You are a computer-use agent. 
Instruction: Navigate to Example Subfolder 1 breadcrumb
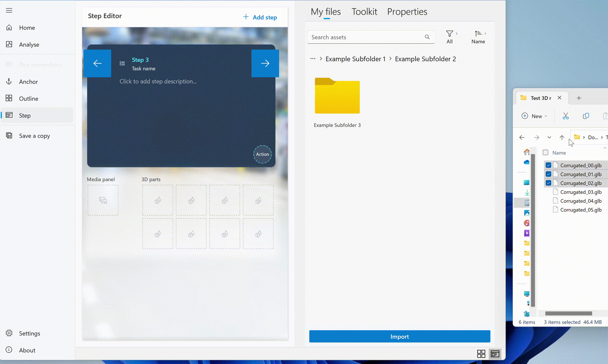point(355,59)
